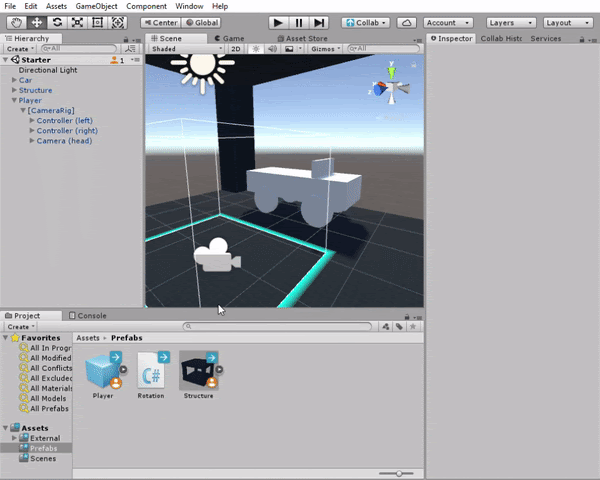Select the combined Transform tool
600x480 pixels.
pos(118,23)
